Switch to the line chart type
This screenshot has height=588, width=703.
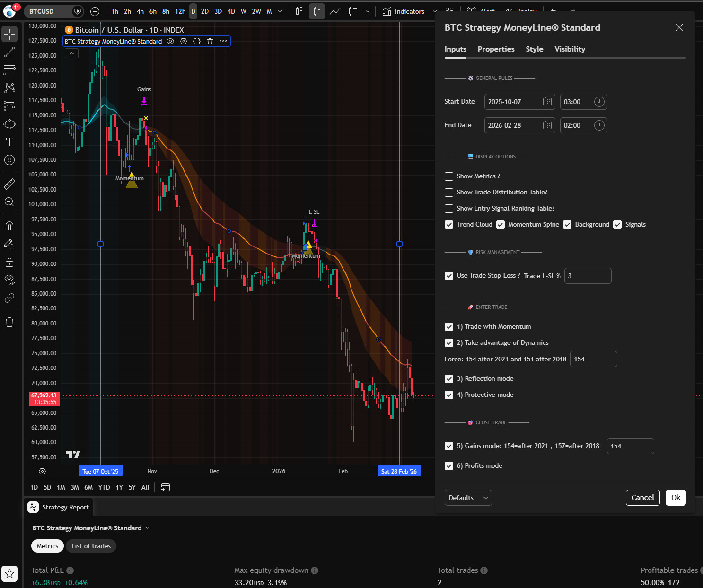point(335,11)
